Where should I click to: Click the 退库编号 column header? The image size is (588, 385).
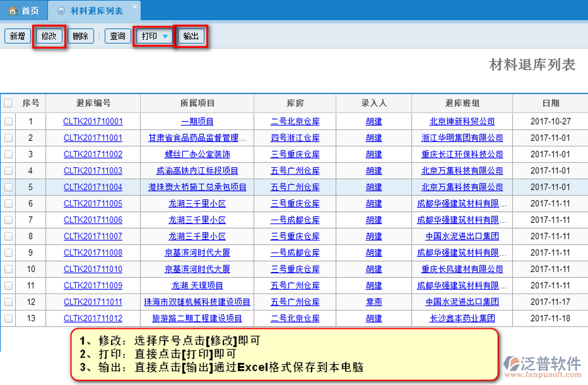click(x=93, y=103)
